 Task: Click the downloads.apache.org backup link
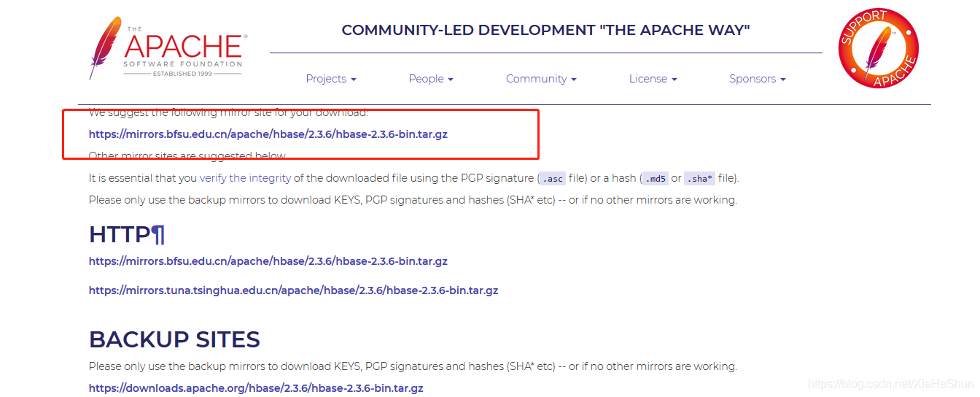click(256, 388)
